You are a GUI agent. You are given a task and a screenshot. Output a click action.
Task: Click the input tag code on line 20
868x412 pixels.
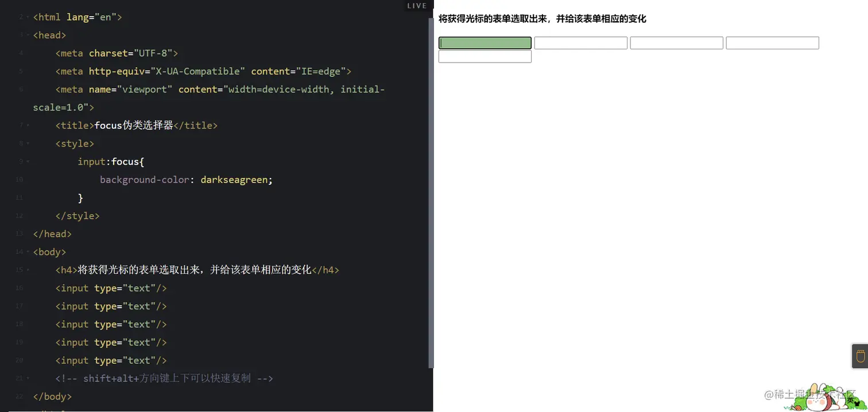pos(111,360)
